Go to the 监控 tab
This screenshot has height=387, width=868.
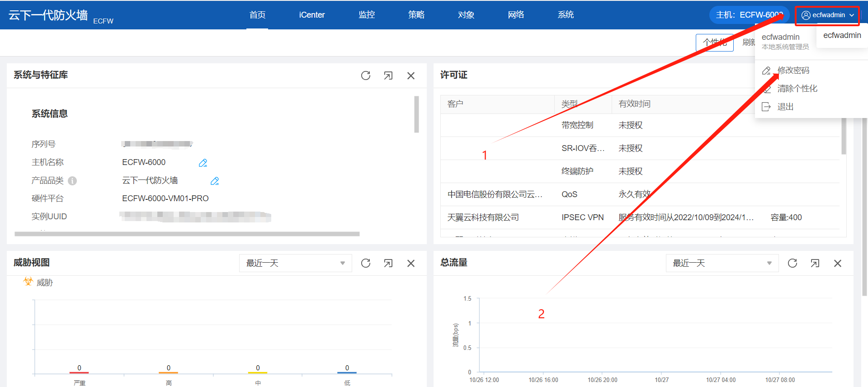(x=367, y=15)
